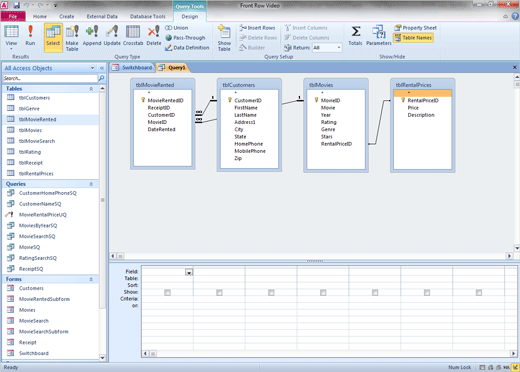Click Insert Columns in Query Setup
Screen dimensions: 520x372
tap(306, 28)
